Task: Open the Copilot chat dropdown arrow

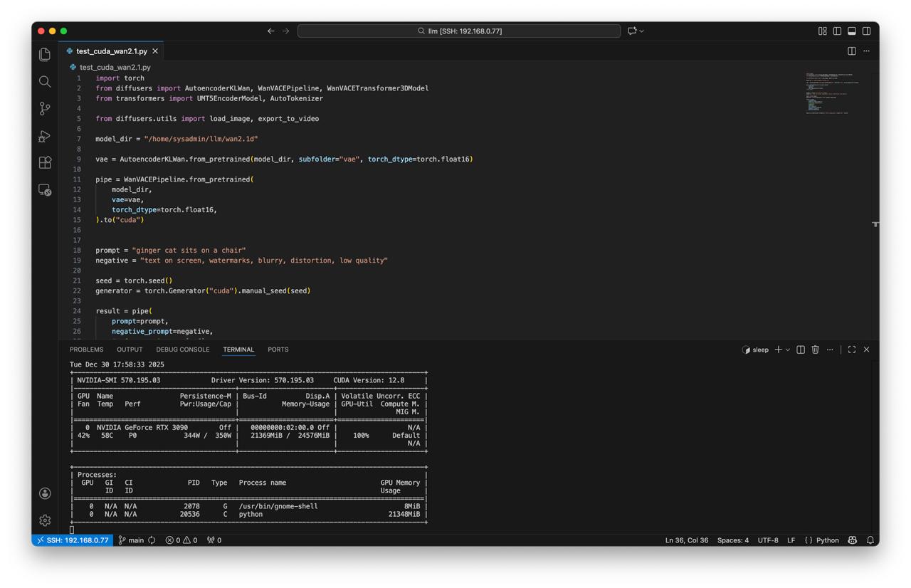Action: (x=642, y=31)
